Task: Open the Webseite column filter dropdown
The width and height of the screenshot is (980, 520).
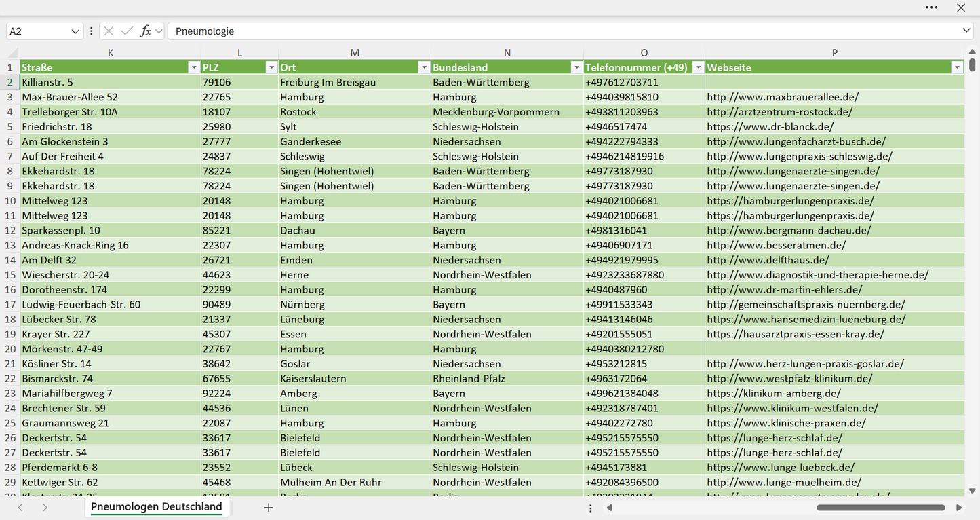Action: click(957, 67)
